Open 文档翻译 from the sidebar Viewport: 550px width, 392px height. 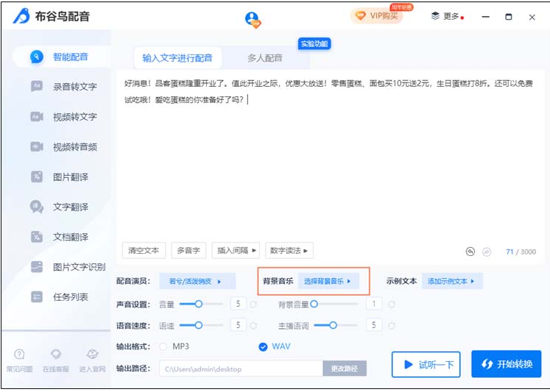point(70,237)
